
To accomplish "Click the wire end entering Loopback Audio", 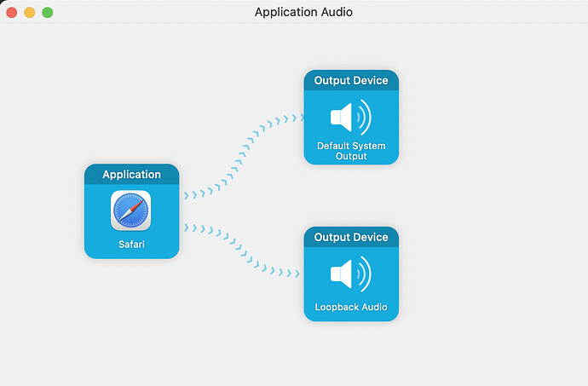I will [x=295, y=274].
